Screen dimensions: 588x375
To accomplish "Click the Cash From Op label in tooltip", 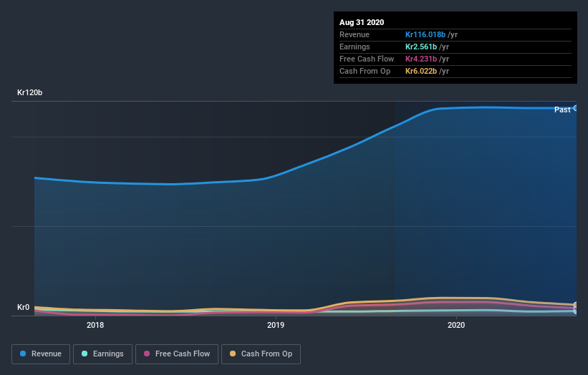I will click(365, 71).
